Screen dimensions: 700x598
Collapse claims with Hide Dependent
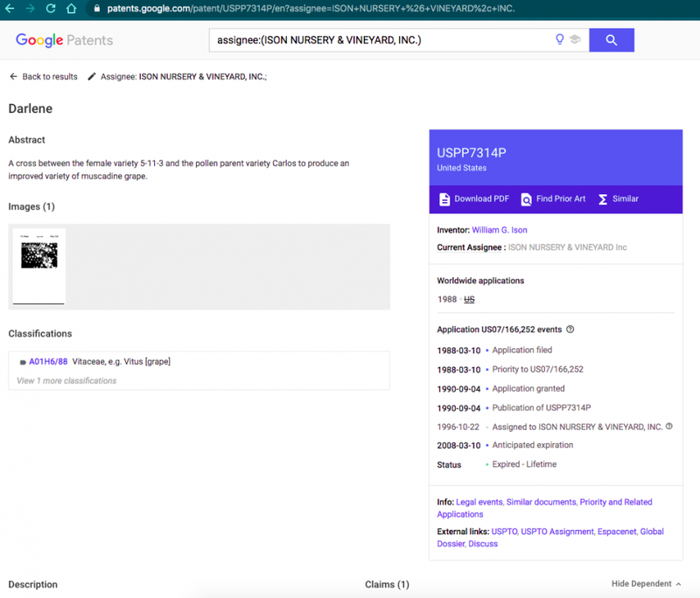pos(646,584)
